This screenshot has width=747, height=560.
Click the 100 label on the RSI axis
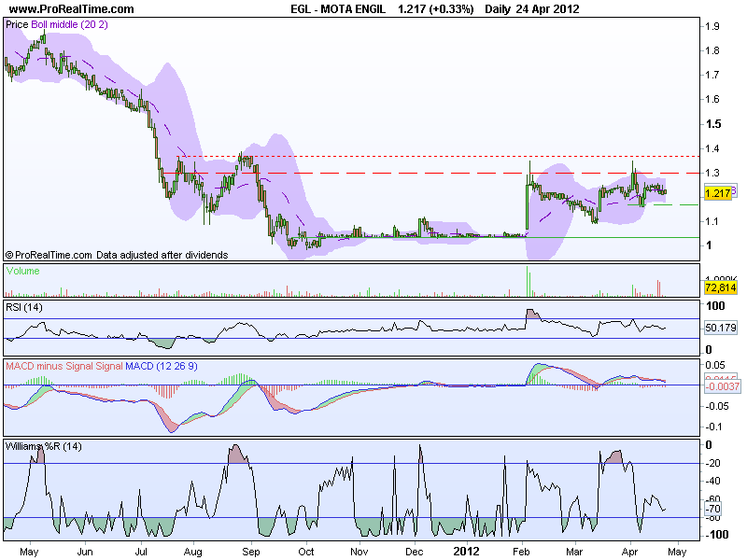click(715, 306)
